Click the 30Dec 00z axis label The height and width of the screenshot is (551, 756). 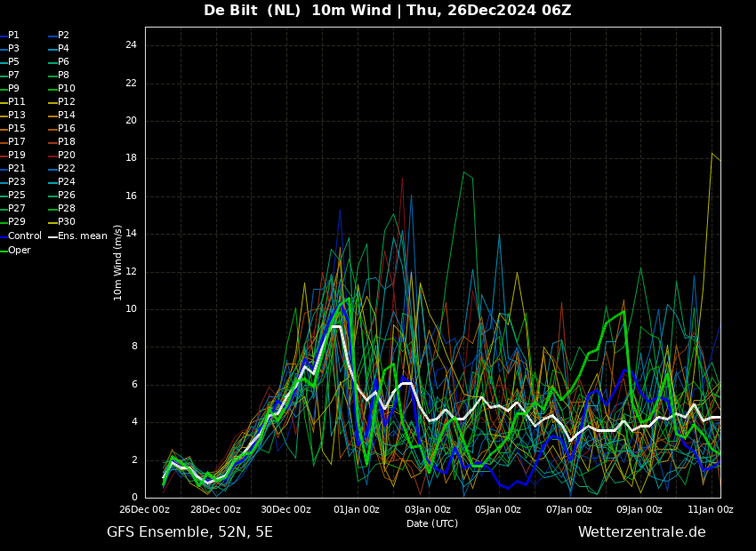(x=286, y=509)
